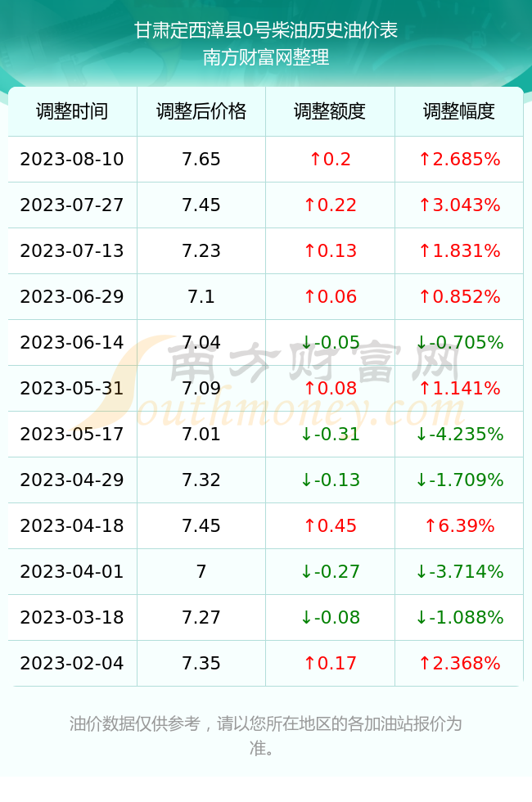
Task: Click the 2023-02-04 date cell
Action: (x=72, y=664)
